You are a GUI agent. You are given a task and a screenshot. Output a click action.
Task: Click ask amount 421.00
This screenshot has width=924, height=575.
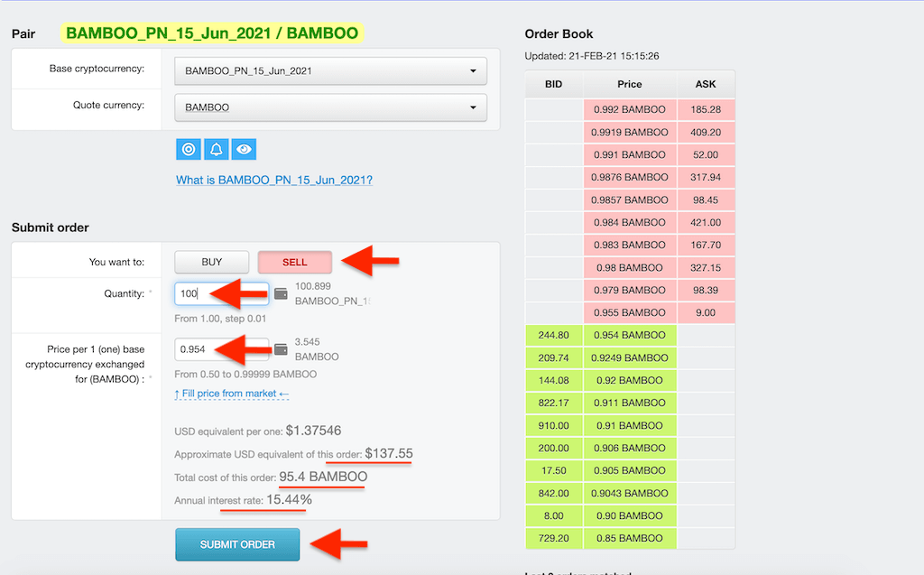click(706, 222)
